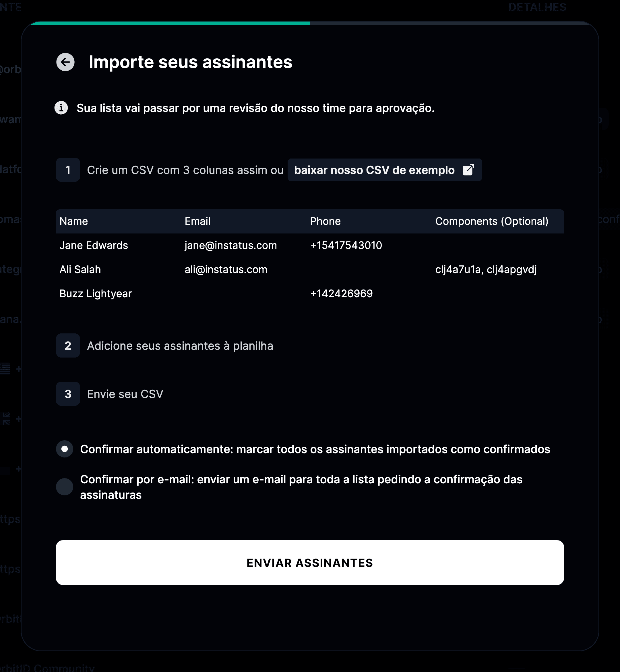Click step 3 number badge
Screen dimensions: 620x672
[x=68, y=394]
